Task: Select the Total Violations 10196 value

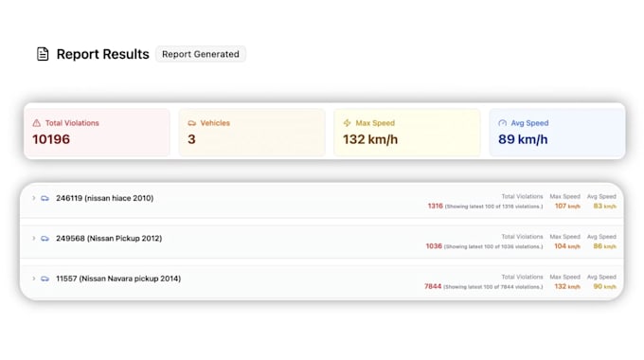Action: [51, 139]
